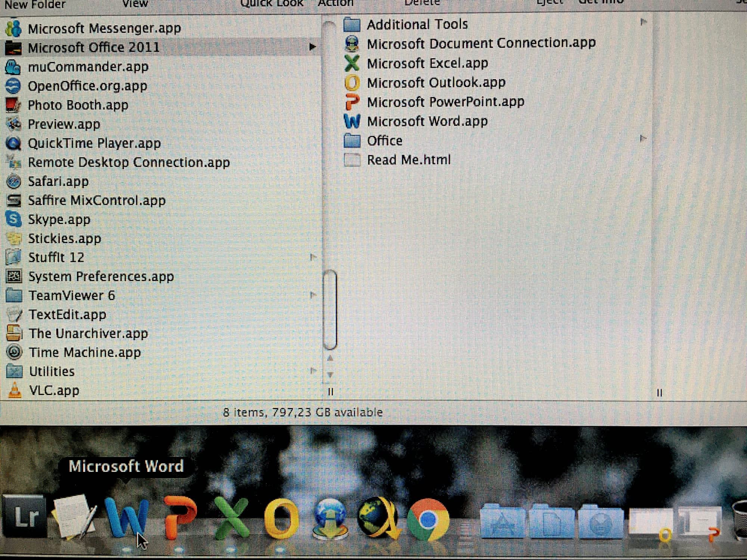747x560 pixels.
Task: Launch Google Chrome from the Dock
Action: 427,520
